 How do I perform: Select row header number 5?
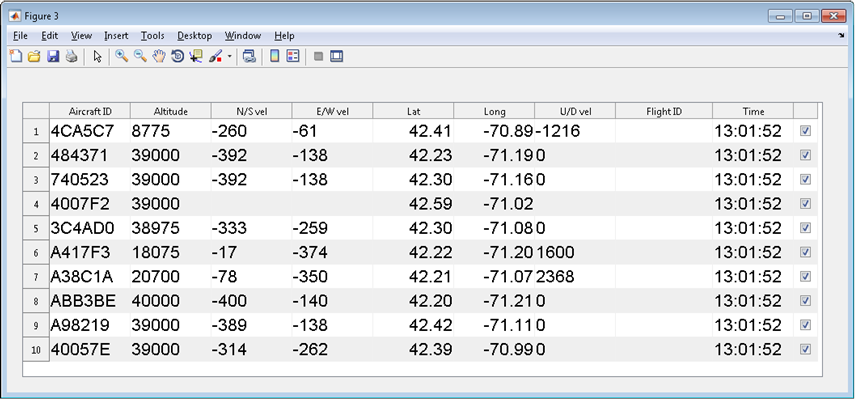(36, 228)
